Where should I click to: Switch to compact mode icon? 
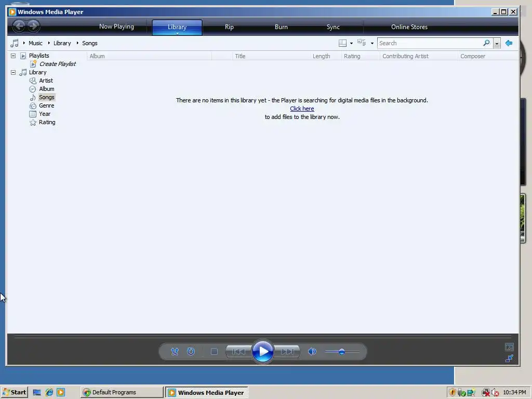point(509,358)
